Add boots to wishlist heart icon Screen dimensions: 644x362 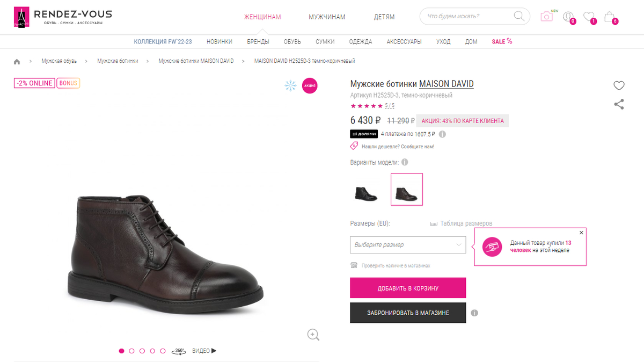click(x=619, y=85)
